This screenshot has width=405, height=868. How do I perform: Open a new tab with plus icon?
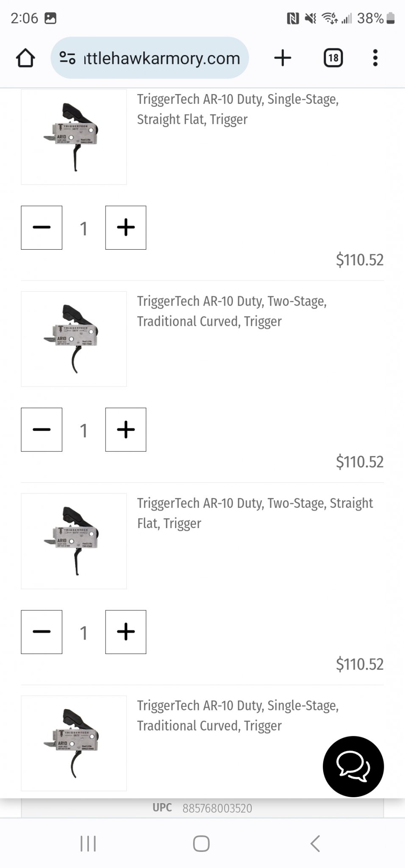[283, 58]
